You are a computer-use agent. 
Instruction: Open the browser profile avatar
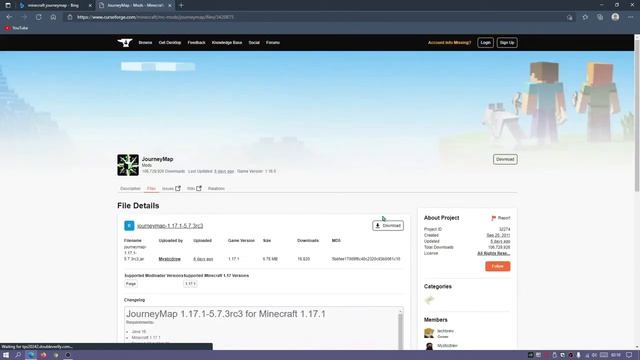pos(615,17)
